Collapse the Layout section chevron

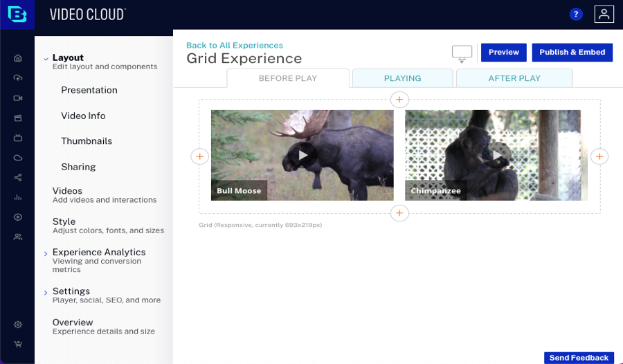pyautogui.click(x=46, y=59)
